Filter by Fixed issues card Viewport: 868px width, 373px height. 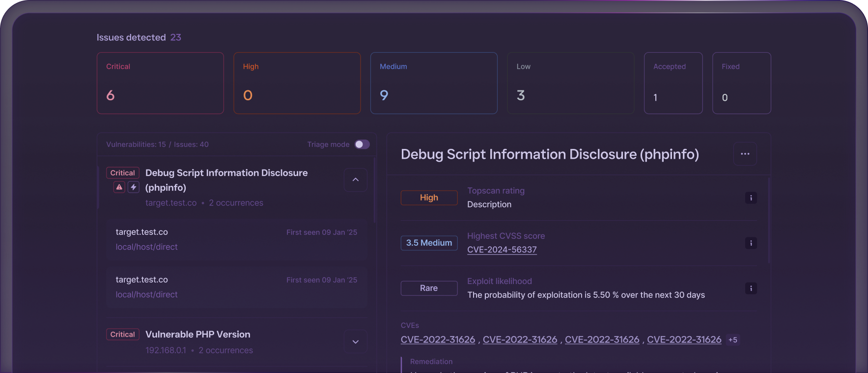(742, 83)
